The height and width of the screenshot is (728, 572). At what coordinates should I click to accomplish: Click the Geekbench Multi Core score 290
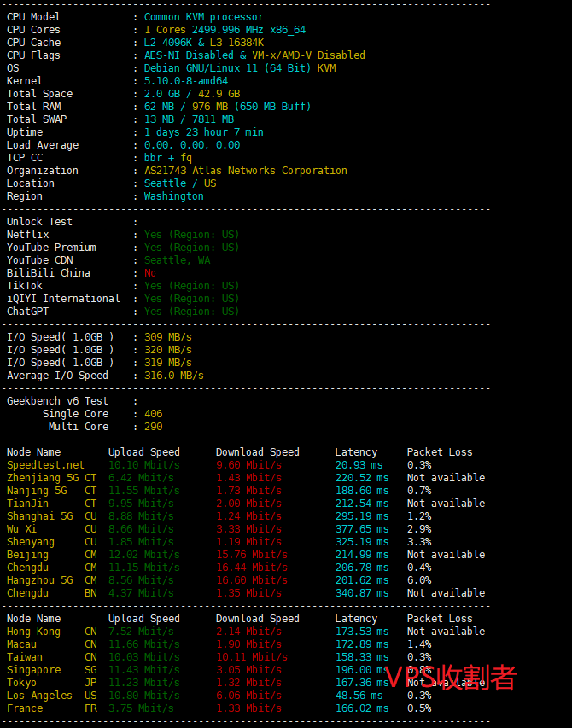coord(153,427)
